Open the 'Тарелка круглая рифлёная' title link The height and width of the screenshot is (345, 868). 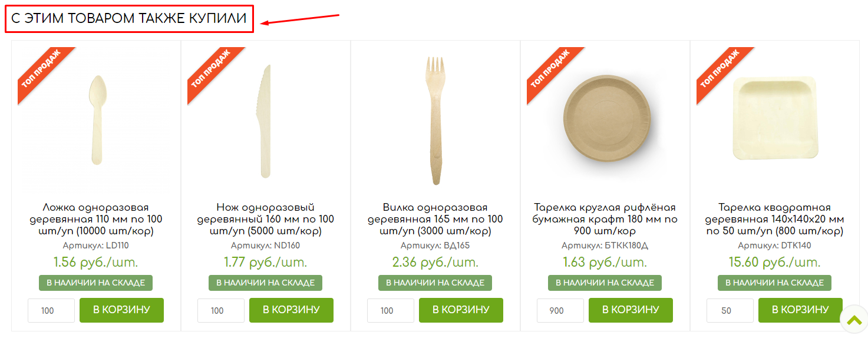(605, 219)
